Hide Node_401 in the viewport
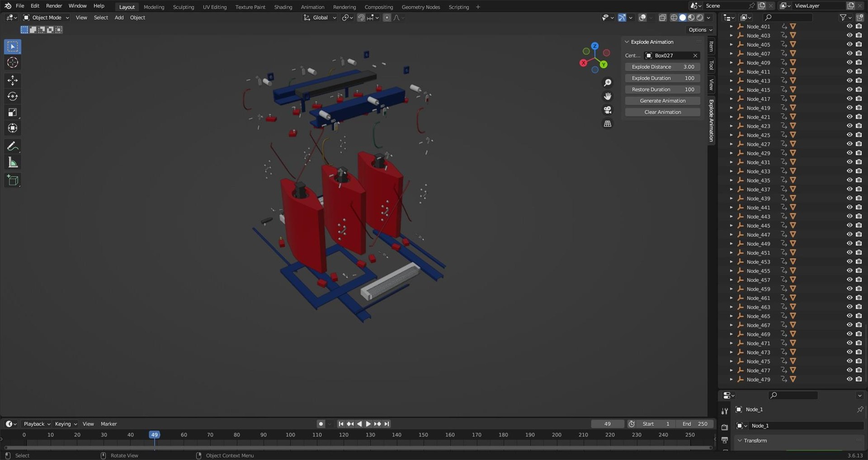The width and height of the screenshot is (868, 460). point(849,26)
